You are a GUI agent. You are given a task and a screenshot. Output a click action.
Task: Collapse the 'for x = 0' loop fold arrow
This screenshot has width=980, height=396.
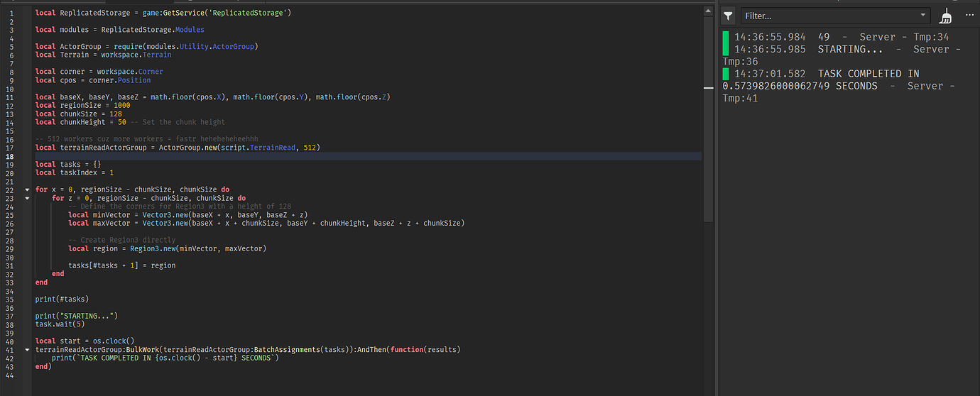pyautogui.click(x=27, y=189)
